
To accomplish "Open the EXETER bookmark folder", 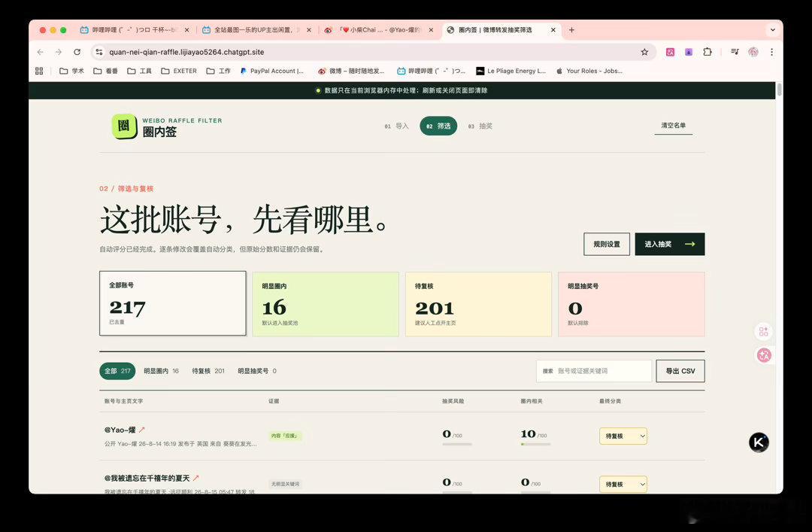I will tap(179, 71).
